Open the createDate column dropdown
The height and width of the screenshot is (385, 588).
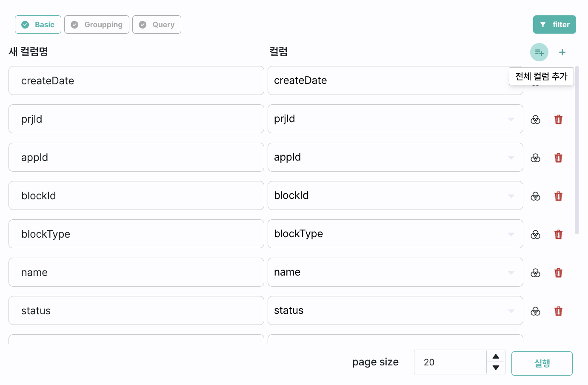click(395, 80)
